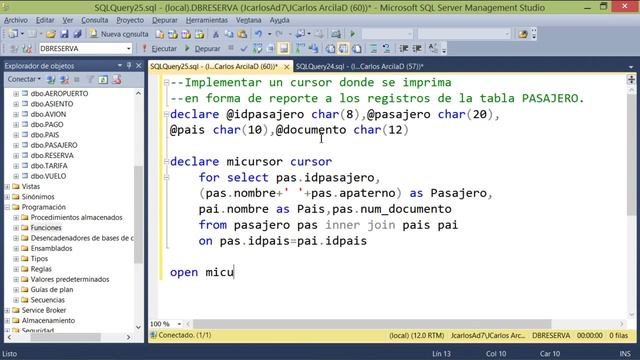Screen dimensions: 640x360
Task: Expand the dbo.AEROPUERTO table node
Action: tap(16, 94)
